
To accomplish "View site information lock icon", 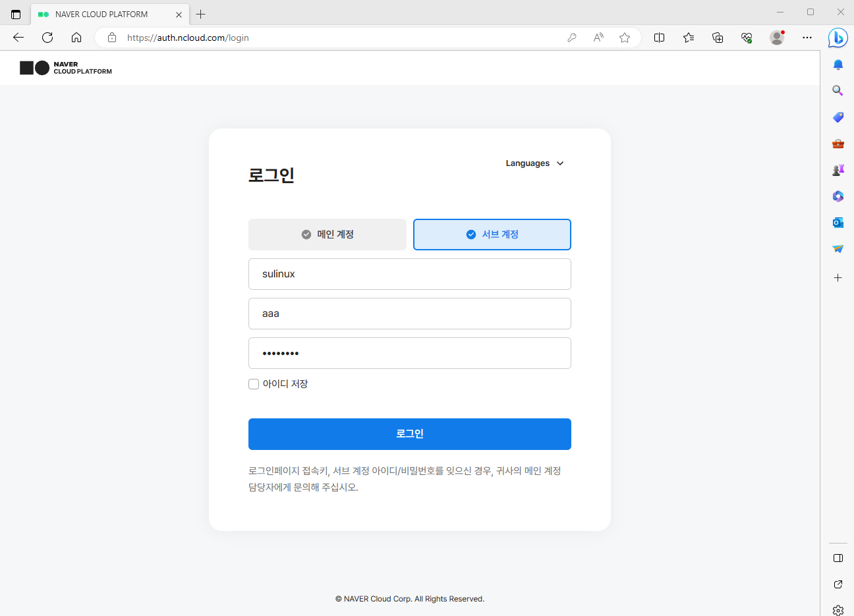I will coord(112,38).
